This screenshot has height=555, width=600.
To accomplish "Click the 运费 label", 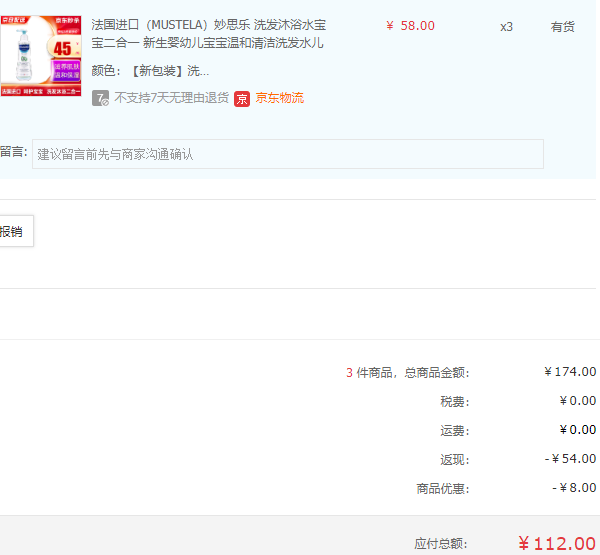I will 455,431.
